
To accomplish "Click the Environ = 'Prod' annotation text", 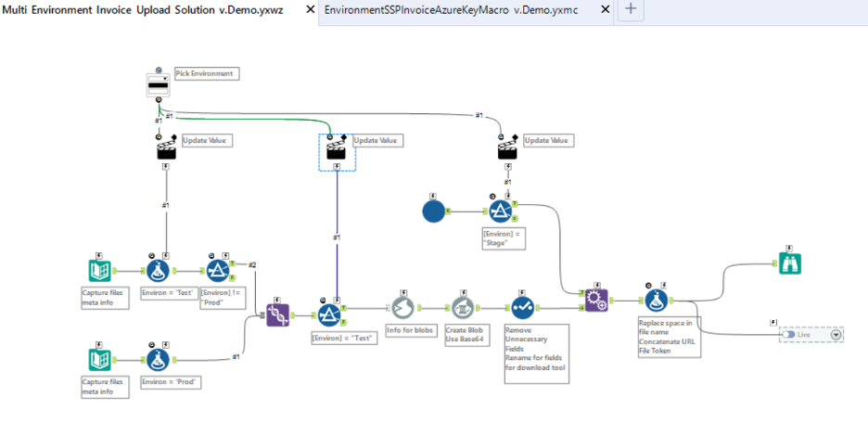I will coord(170,381).
